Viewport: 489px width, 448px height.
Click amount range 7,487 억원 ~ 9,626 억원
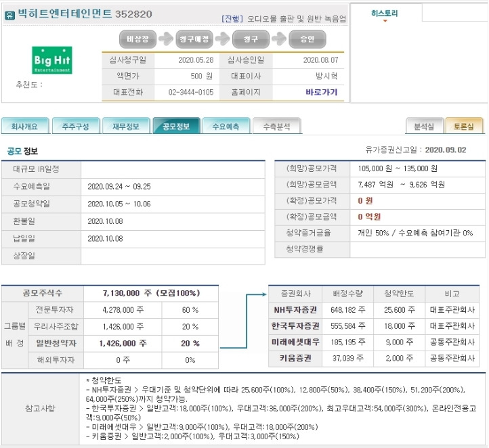402,185
